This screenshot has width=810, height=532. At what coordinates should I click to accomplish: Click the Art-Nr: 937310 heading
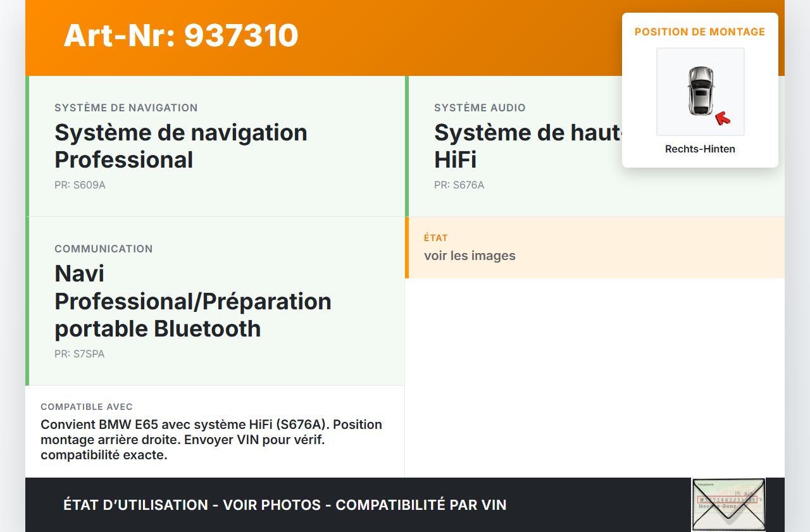pos(181,35)
